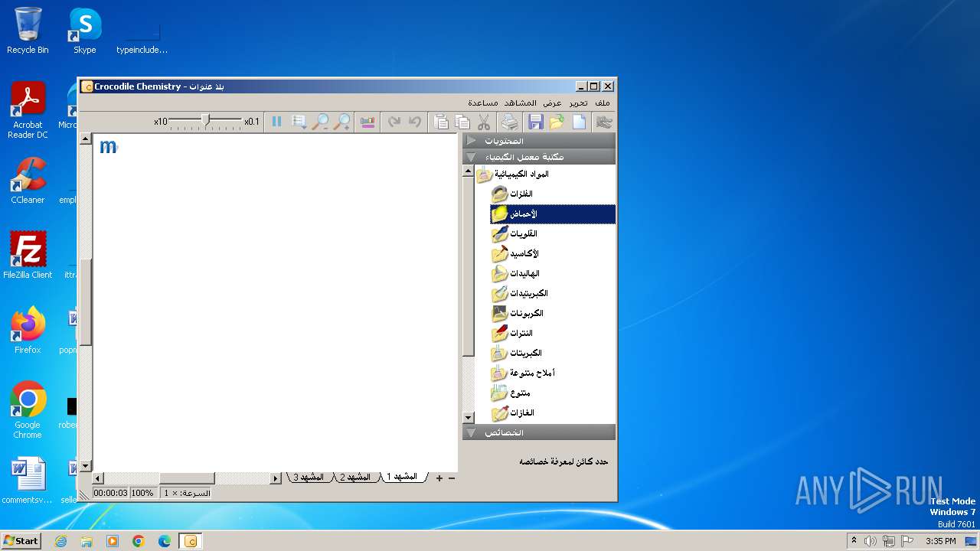Remove scene with minus button
Viewport: 980px width, 551px height.
(452, 478)
